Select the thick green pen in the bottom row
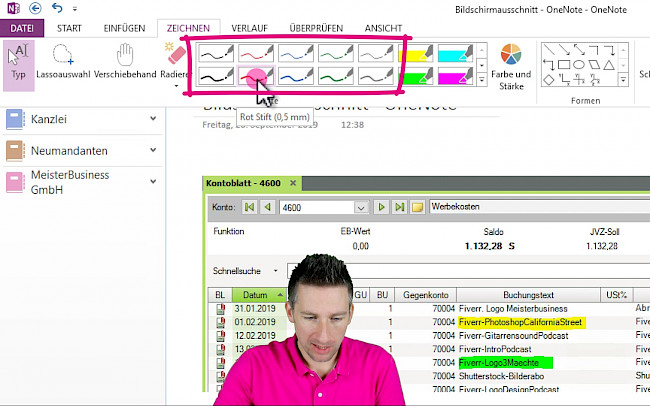 (x=336, y=76)
